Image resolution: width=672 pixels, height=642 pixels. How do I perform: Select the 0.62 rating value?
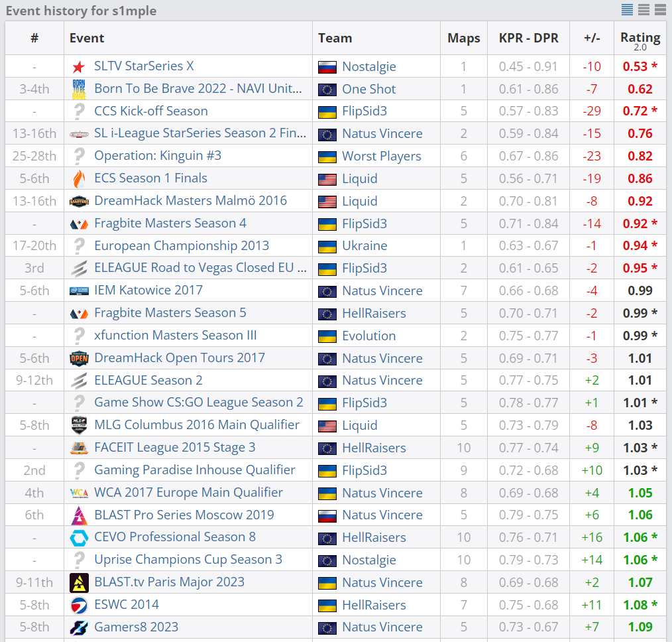640,89
